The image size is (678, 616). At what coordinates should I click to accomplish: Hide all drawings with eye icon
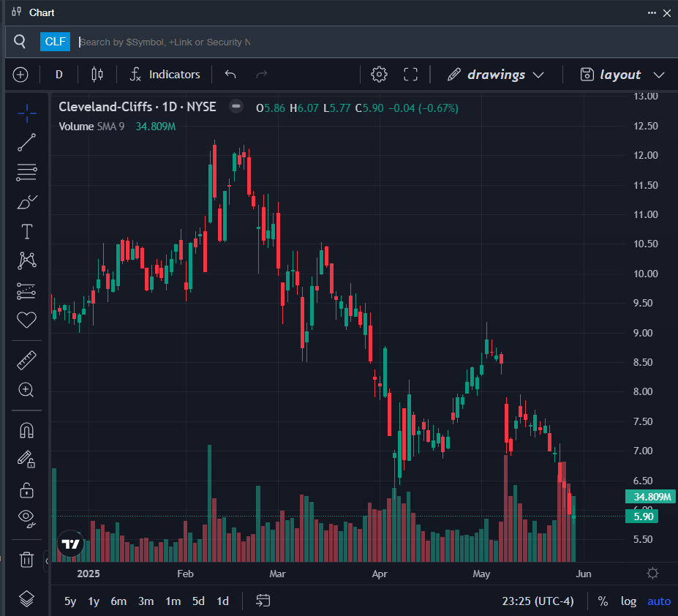tap(27, 518)
